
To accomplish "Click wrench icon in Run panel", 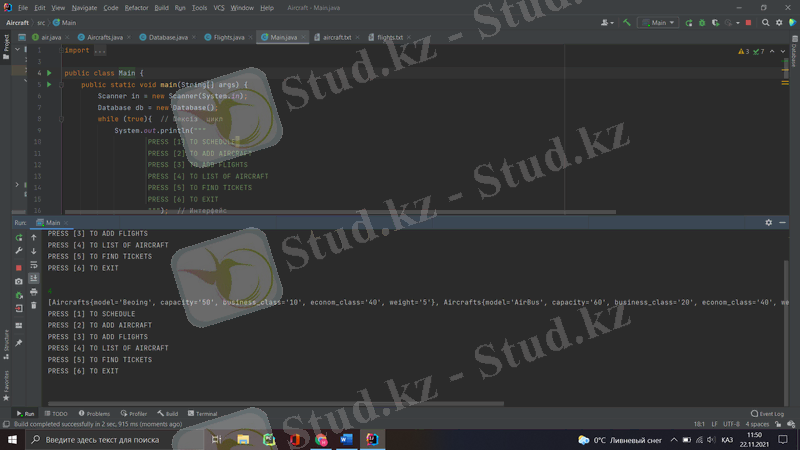I will click(19, 251).
